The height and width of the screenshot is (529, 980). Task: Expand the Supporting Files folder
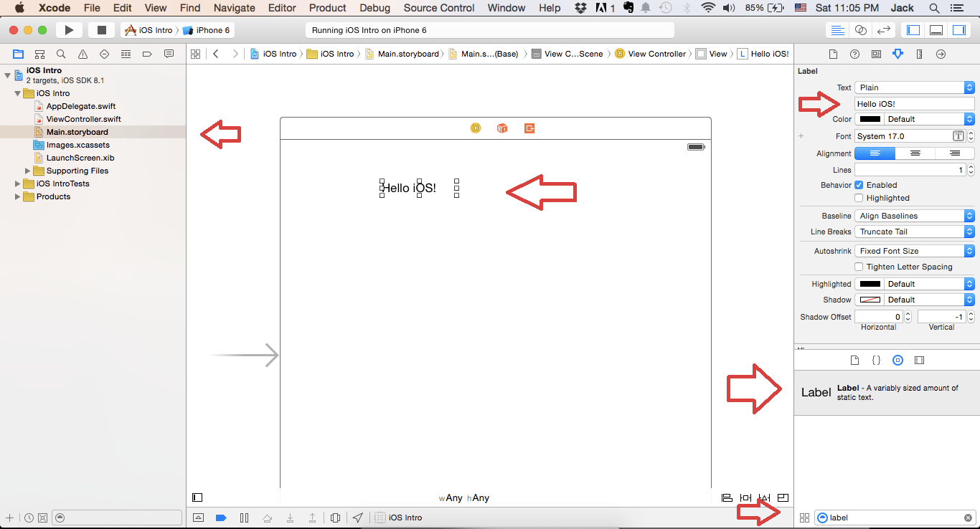coord(28,171)
